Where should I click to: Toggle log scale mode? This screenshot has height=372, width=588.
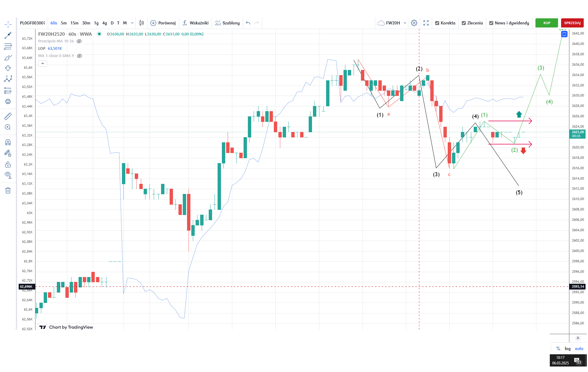[568, 348]
